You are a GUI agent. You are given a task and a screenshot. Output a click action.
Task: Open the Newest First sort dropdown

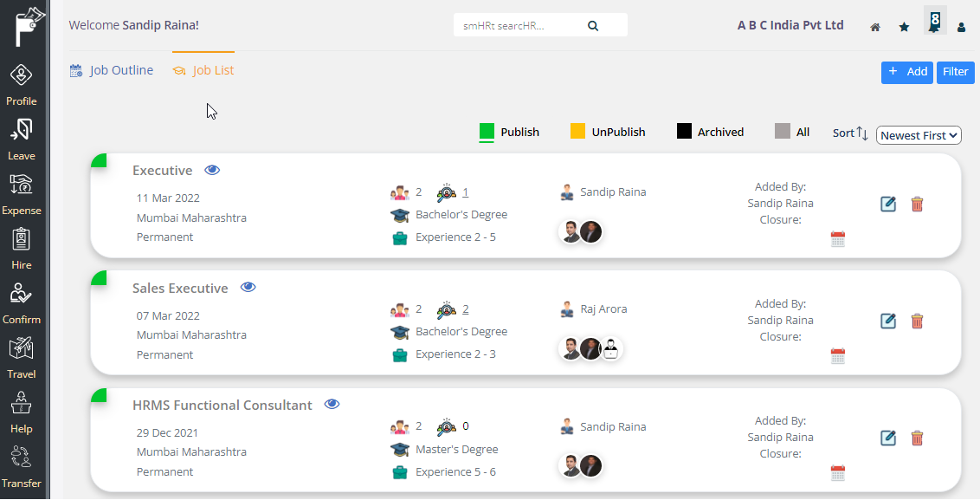[919, 135]
